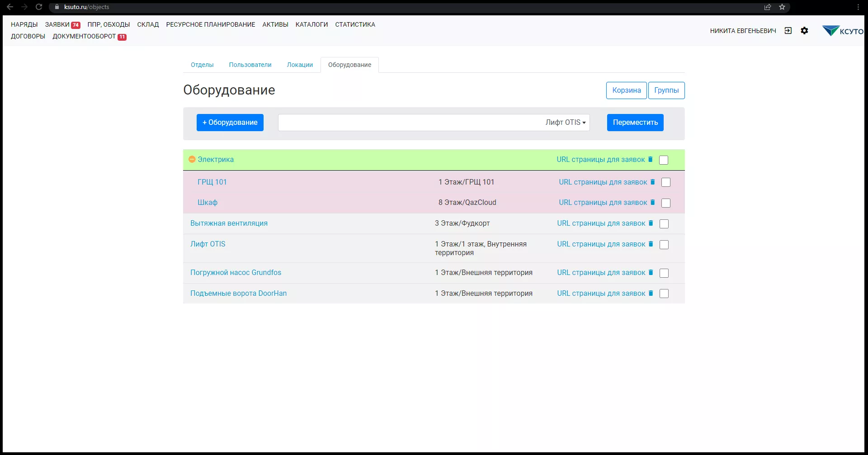Screen dimensions: 868x455
Task: Open the Пользователи tab
Action: tap(250, 65)
